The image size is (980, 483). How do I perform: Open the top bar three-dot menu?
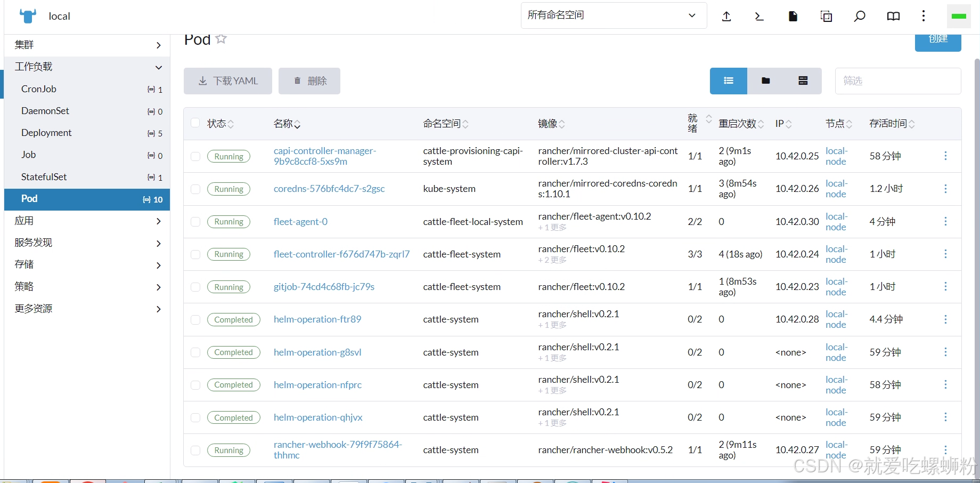[x=924, y=16]
